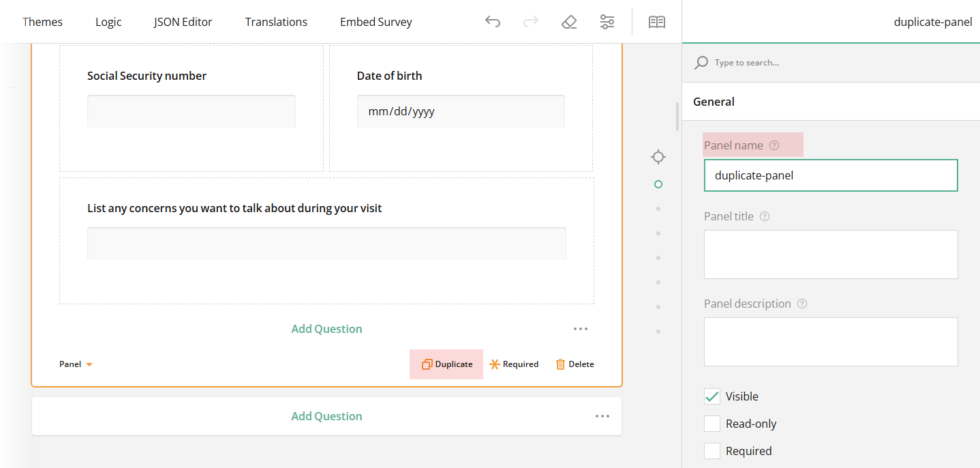Image resolution: width=980 pixels, height=468 pixels.
Task: Click the help icon beside Panel name
Action: point(774,145)
